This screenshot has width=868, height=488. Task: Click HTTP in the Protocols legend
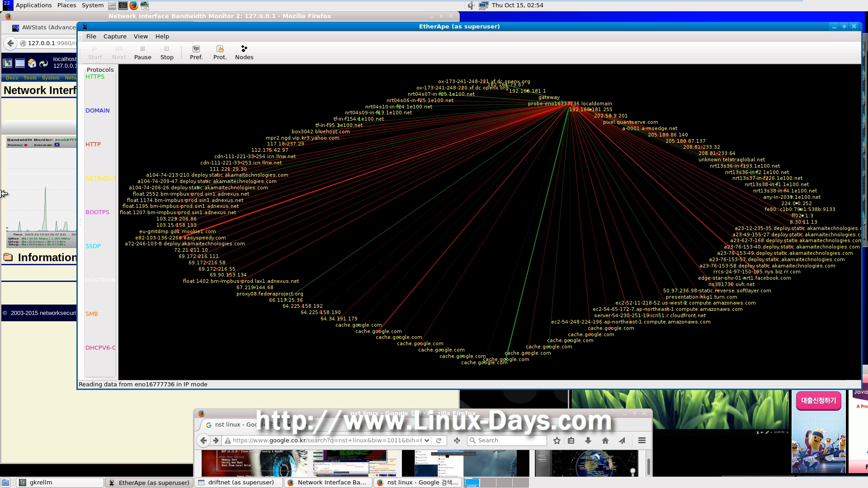(x=93, y=144)
